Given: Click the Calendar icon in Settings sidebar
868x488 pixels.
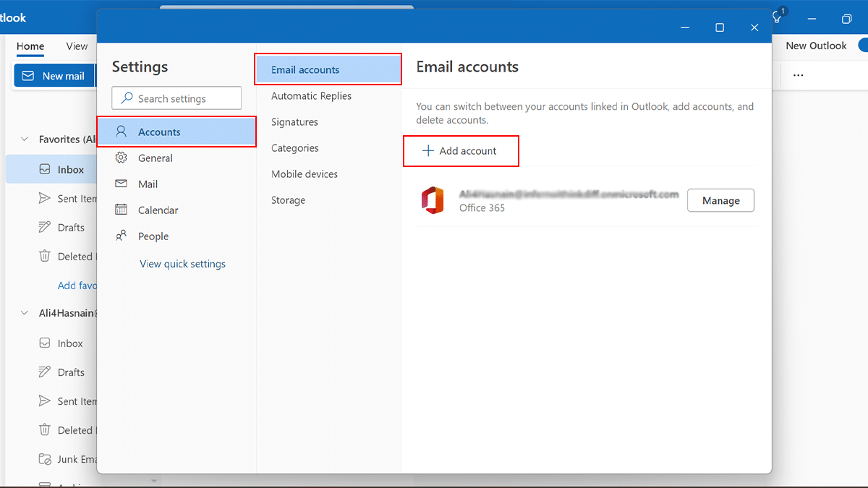Looking at the screenshot, I should (122, 210).
